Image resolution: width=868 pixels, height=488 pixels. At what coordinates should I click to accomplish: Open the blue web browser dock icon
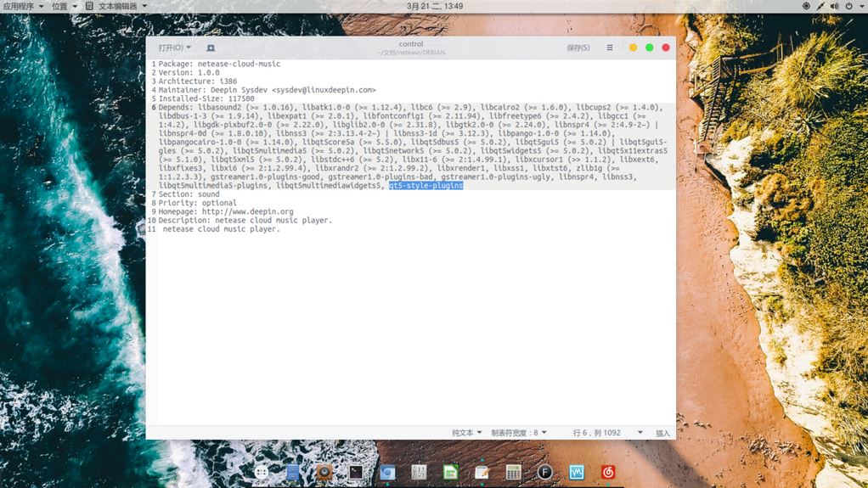pos(387,472)
